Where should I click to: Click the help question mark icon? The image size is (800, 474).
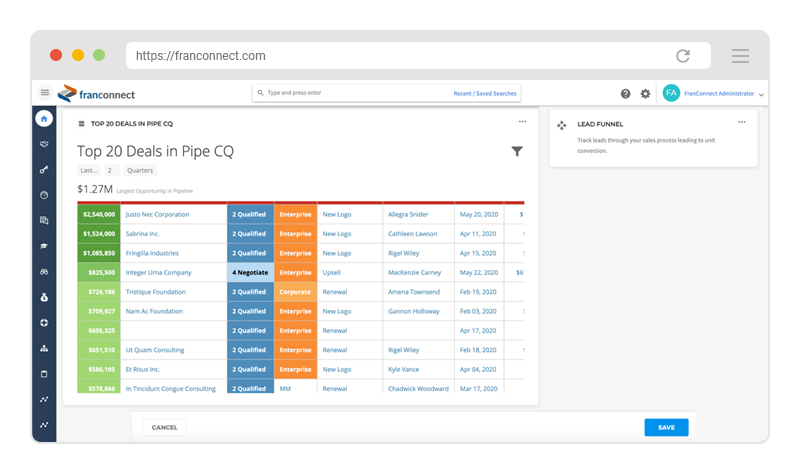(x=626, y=94)
